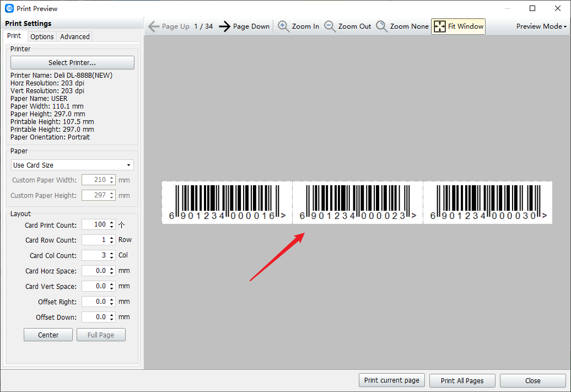
Task: Click the up-arrow icon beside Card Print Count
Action: 122,225
